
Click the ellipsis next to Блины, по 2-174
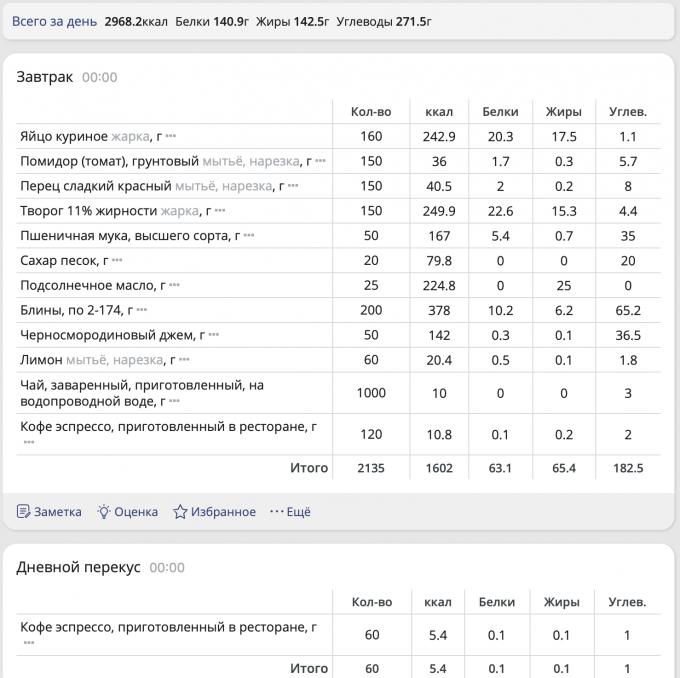point(142,310)
